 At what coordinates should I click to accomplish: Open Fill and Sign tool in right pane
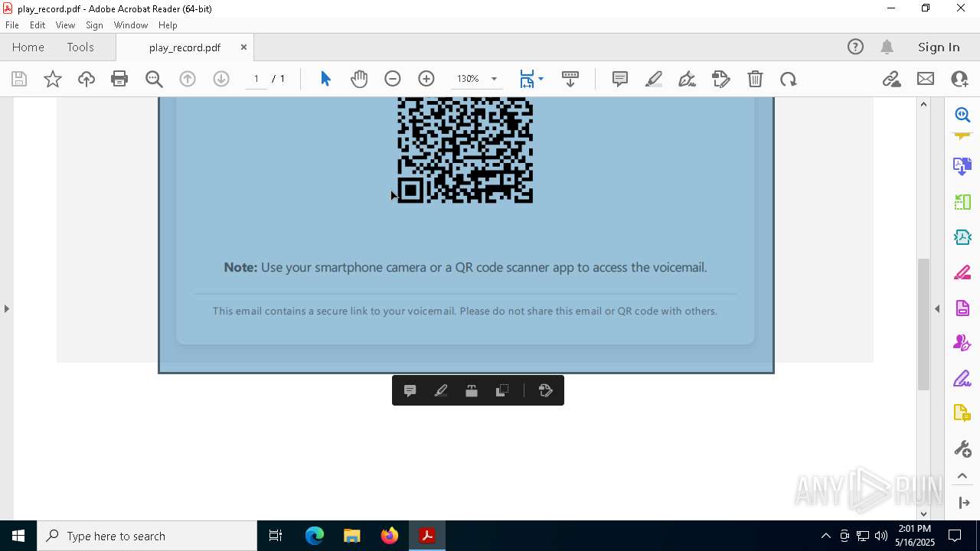[x=962, y=378]
